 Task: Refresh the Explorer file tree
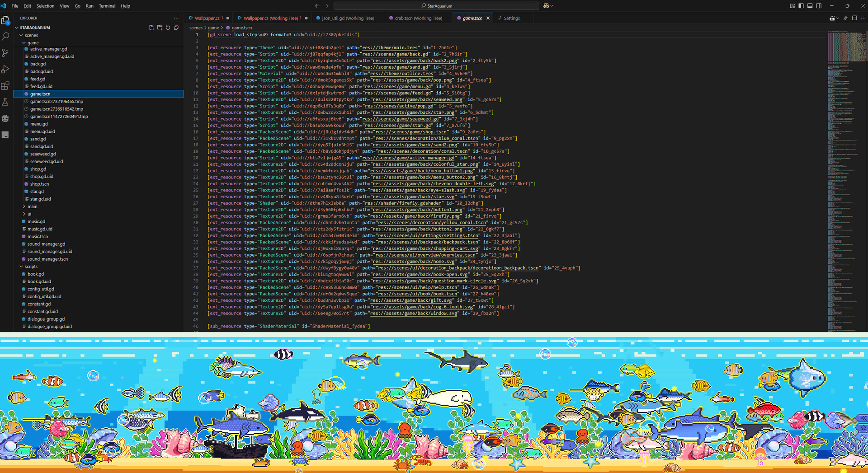coord(168,28)
